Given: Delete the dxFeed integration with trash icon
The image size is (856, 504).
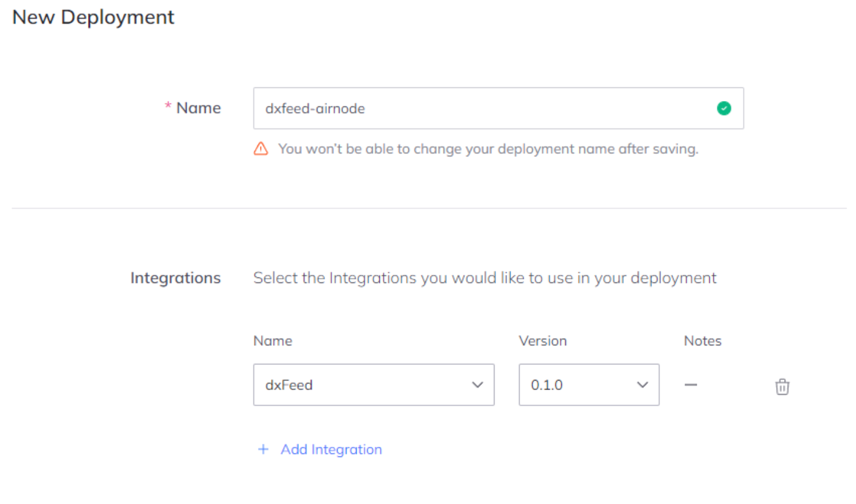Looking at the screenshot, I should [782, 386].
